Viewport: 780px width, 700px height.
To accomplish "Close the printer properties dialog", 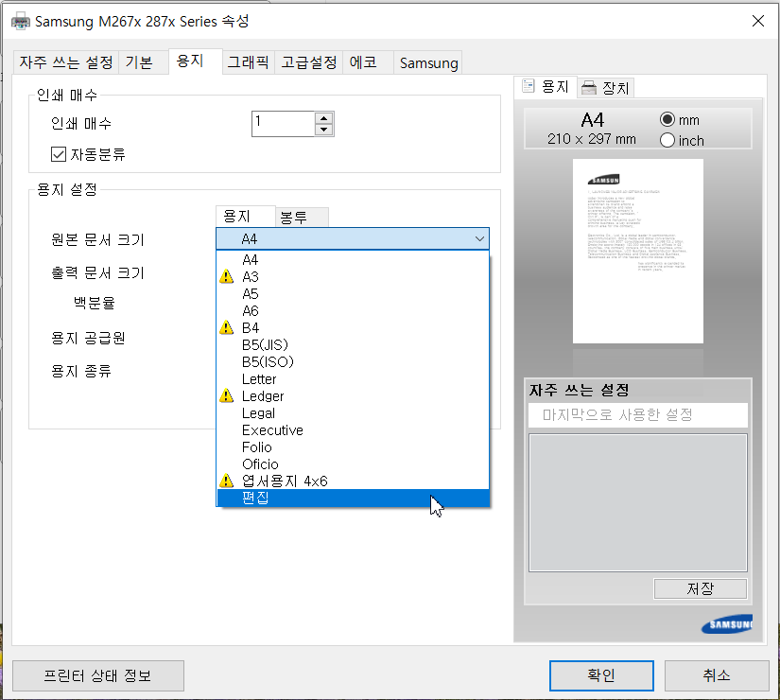I will [757, 21].
